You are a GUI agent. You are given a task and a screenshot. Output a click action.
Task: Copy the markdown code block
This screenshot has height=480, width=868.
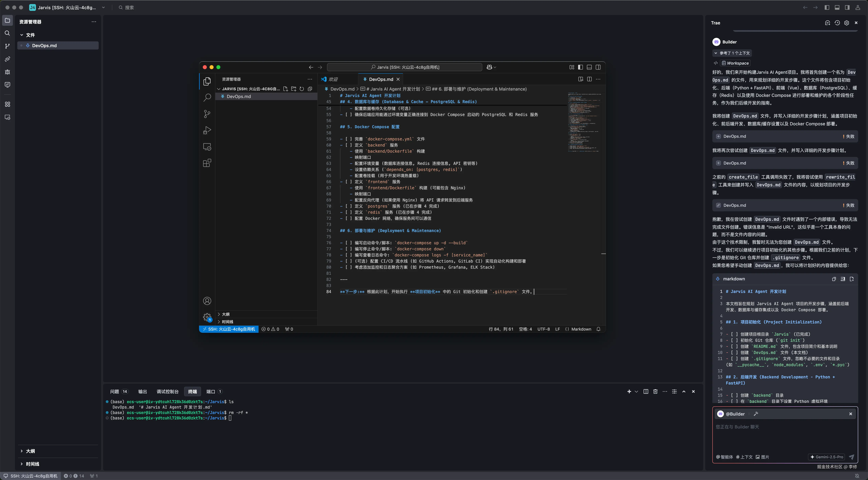pos(834,279)
